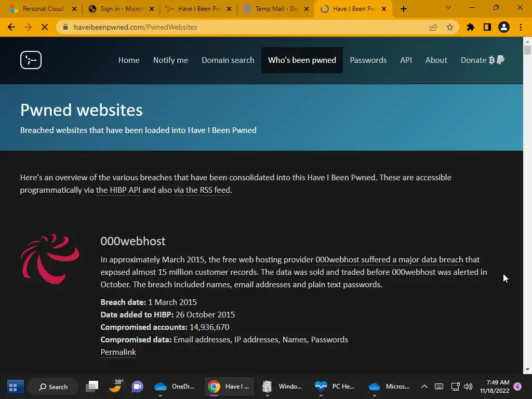Open the 'Windo...' taskbar app
The width and height of the screenshot is (532, 399).
[282, 387]
